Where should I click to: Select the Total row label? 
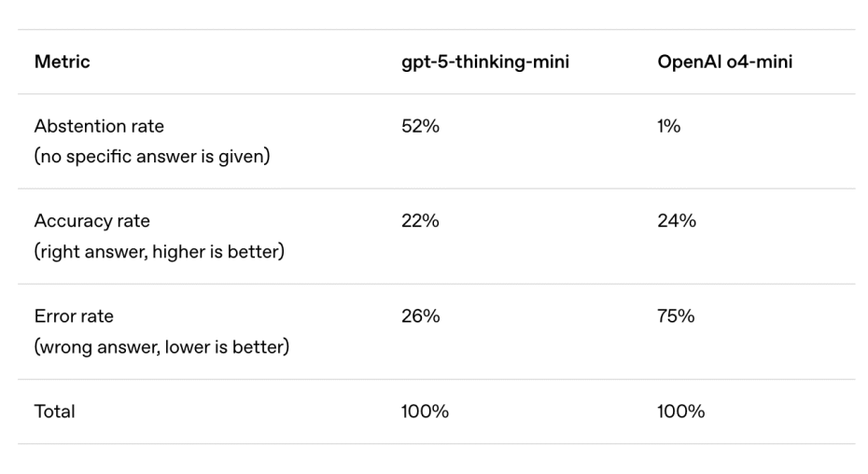click(54, 411)
